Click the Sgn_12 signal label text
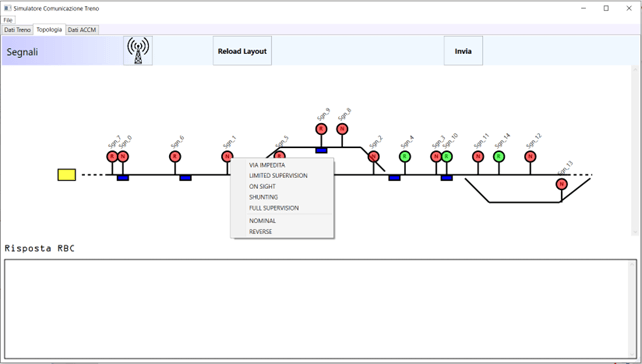642x364 pixels. (x=534, y=141)
